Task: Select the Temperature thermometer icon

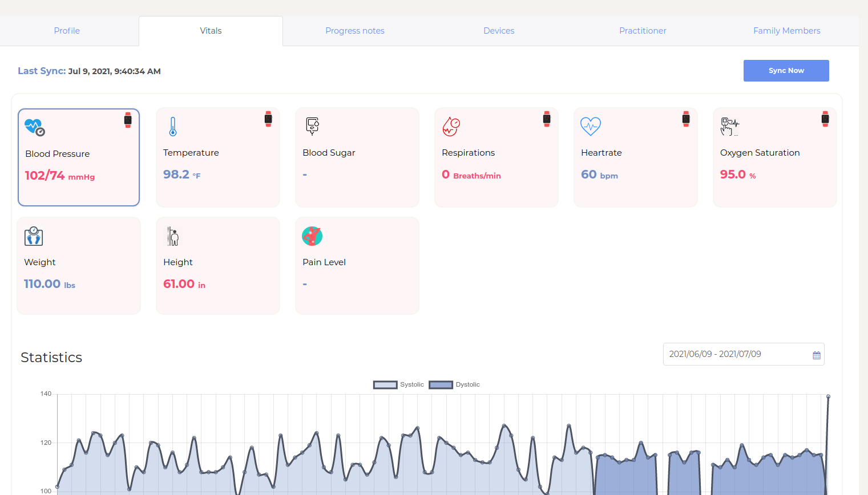Action: coord(173,126)
